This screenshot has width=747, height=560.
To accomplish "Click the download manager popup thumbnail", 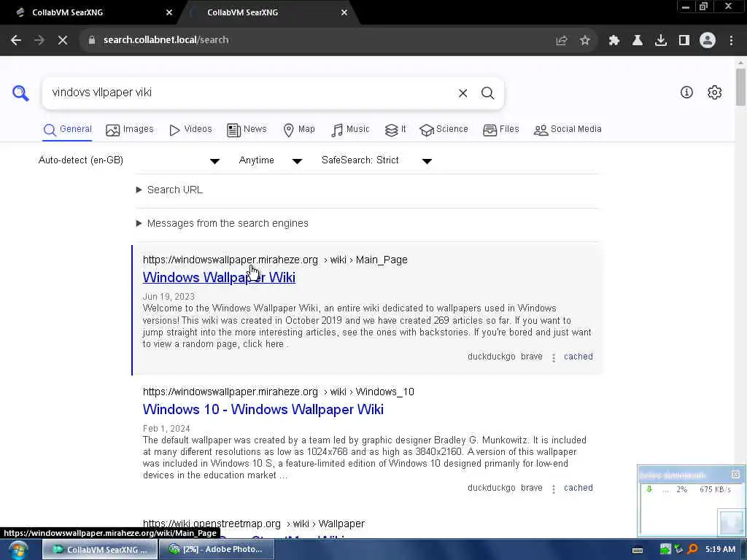I will 729,522.
